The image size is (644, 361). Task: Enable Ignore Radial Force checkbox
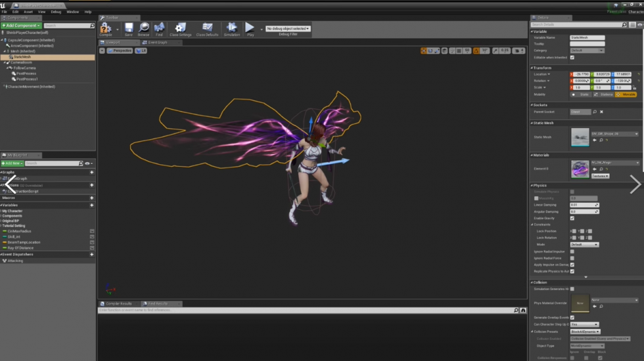pyautogui.click(x=572, y=258)
